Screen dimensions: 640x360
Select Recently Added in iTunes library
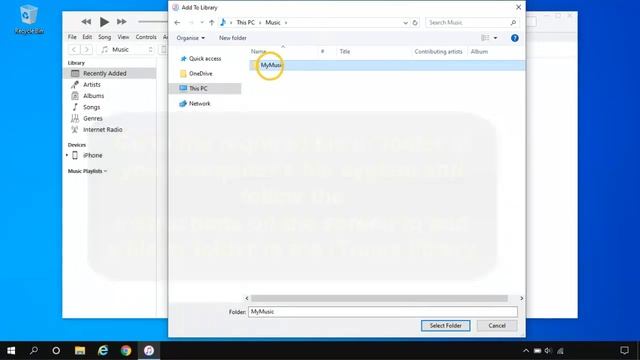pos(110,73)
